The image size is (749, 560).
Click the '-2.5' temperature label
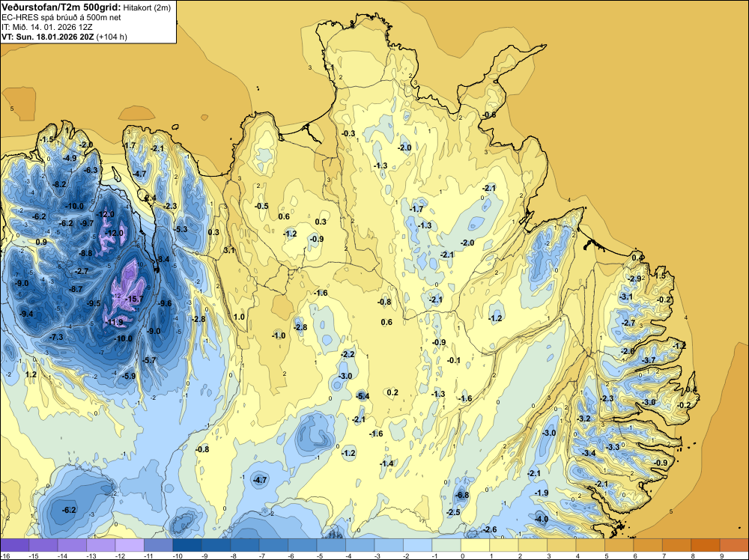pos(453,512)
